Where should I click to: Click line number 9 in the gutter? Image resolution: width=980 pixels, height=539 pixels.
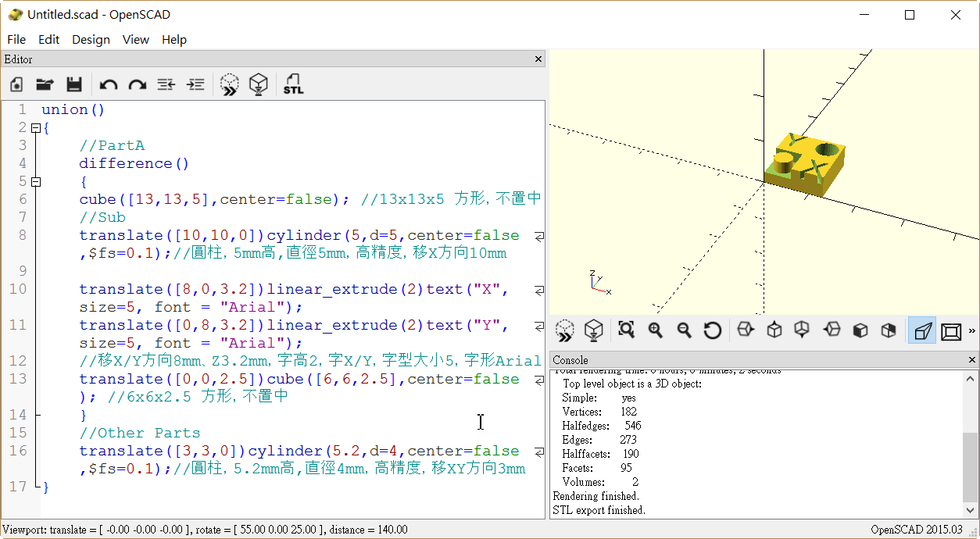(22, 272)
